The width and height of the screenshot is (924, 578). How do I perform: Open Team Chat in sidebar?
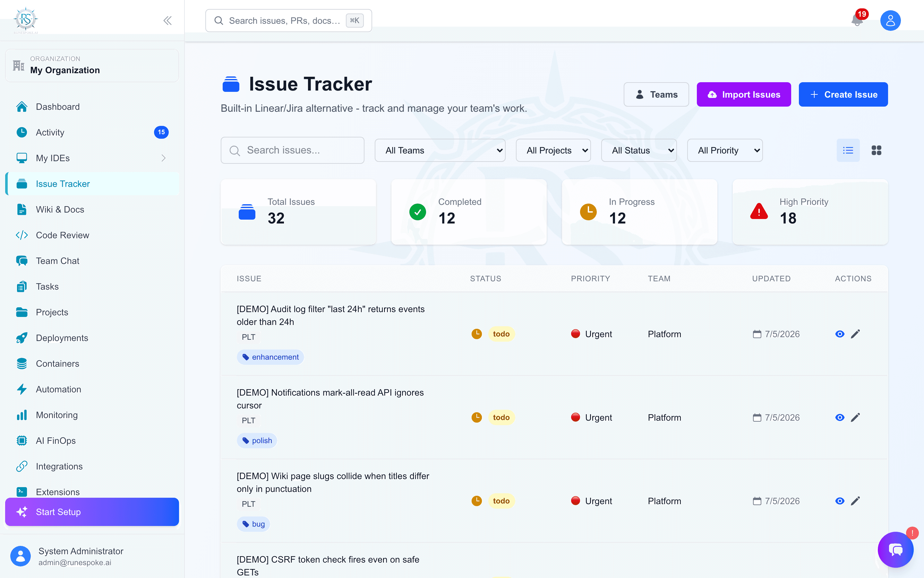(92, 261)
